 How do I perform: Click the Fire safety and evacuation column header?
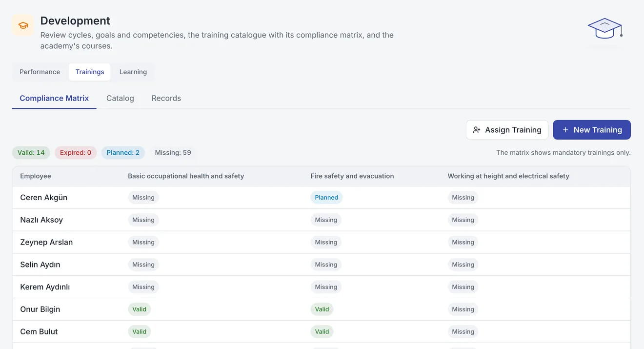tap(352, 176)
